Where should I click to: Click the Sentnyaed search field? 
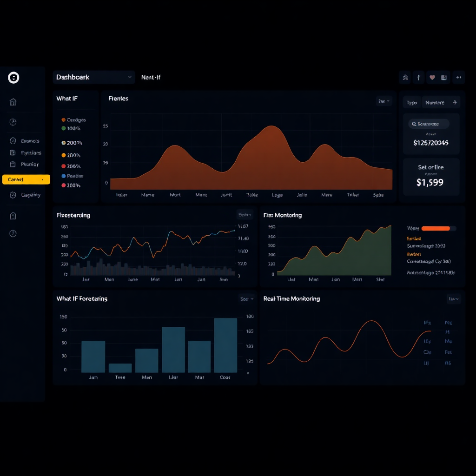pyautogui.click(x=429, y=124)
